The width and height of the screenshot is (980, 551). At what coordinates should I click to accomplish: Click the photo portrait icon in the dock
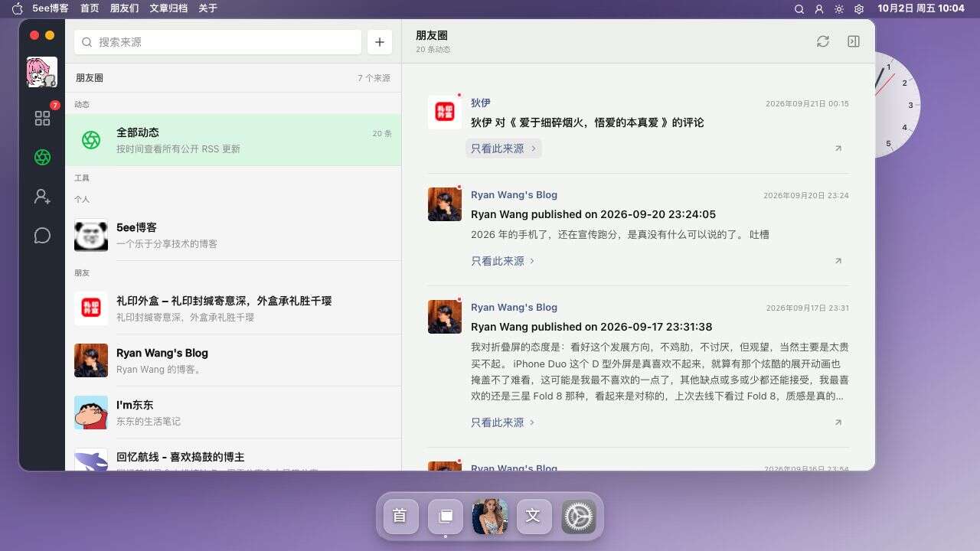(x=490, y=516)
